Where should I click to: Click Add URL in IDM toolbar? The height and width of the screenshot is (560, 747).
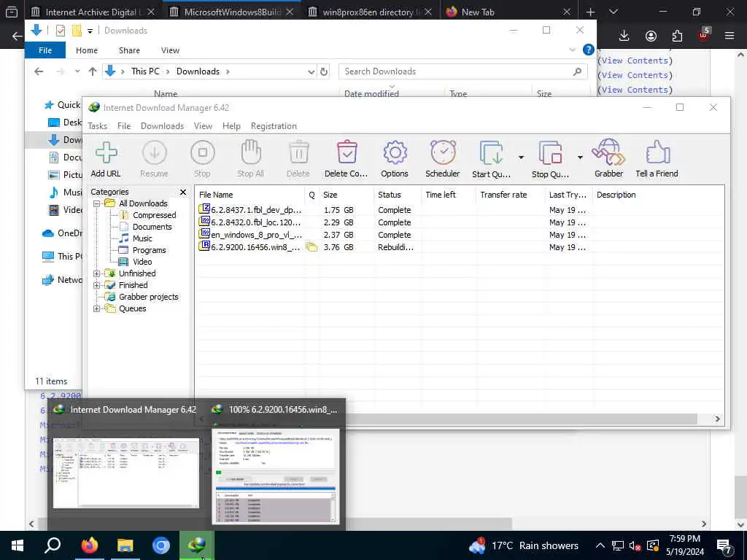tap(106, 159)
